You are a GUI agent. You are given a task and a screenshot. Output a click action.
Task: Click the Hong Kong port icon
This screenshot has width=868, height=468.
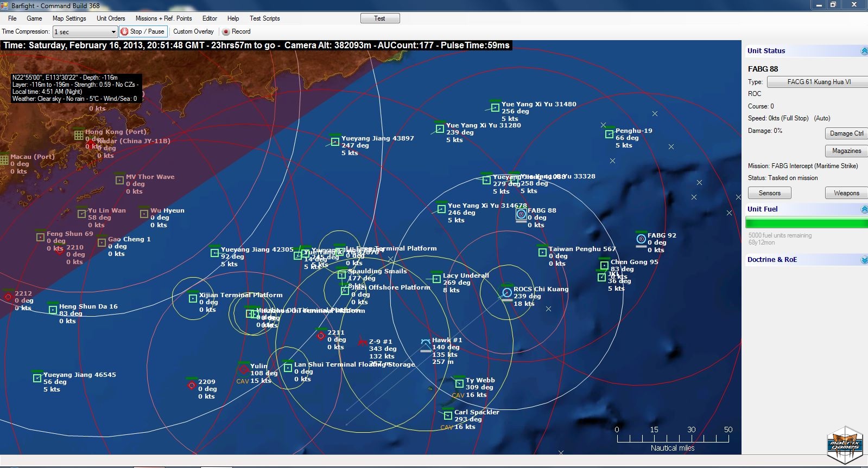click(x=79, y=134)
